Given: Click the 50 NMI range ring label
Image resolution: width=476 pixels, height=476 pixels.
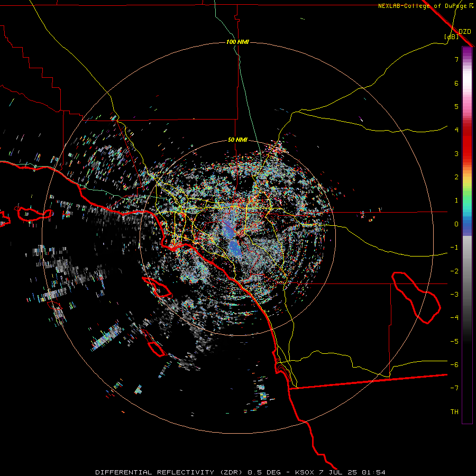Looking at the screenshot, I should coord(237,140).
